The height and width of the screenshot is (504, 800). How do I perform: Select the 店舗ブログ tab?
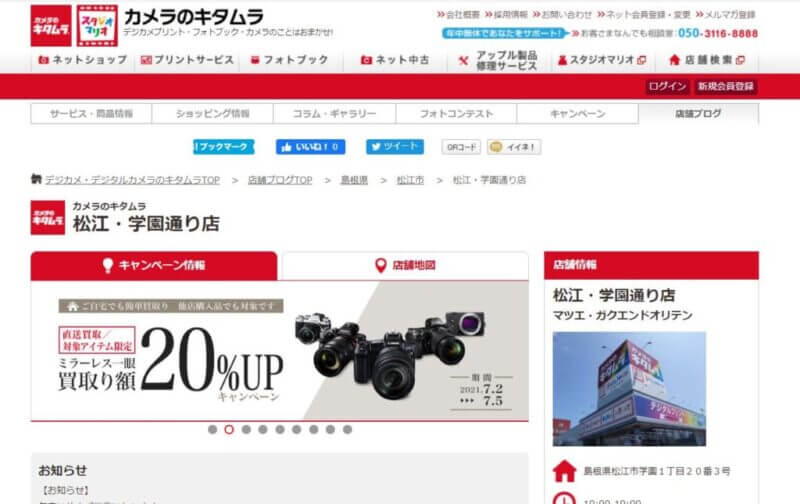(x=698, y=114)
